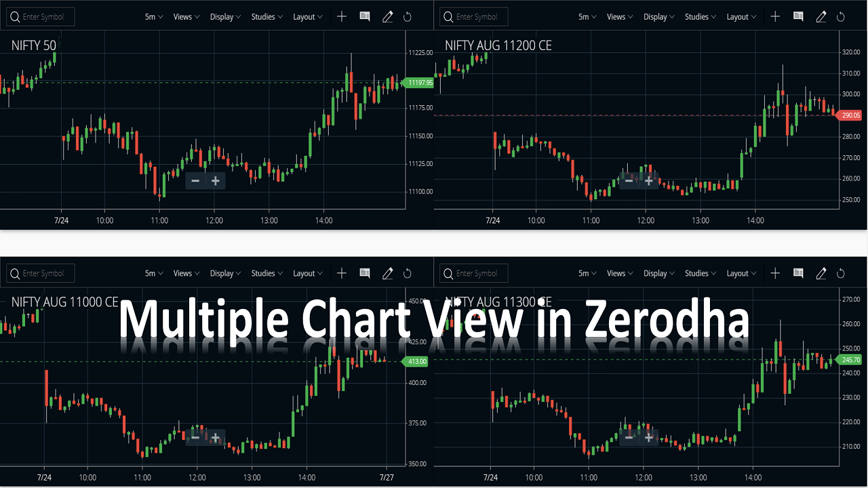Screen dimensions: 868x488
Task: Open Layout menu in NIFTY AUG 11000 CE chart
Action: [x=309, y=273]
